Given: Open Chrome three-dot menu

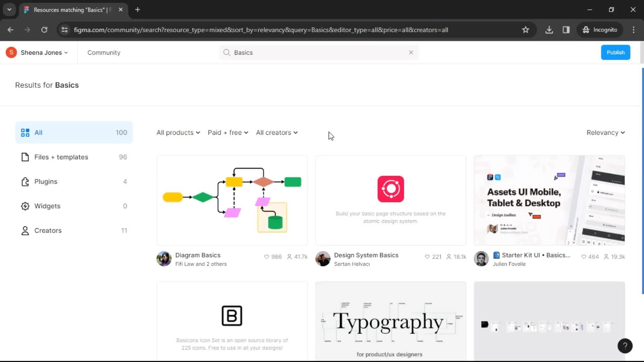Looking at the screenshot, I should 634,30.
